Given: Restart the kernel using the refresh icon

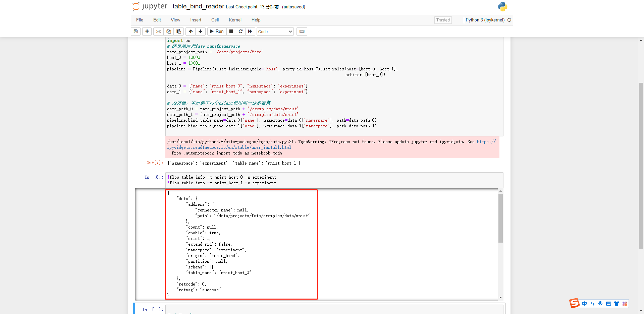Looking at the screenshot, I should [x=240, y=31].
